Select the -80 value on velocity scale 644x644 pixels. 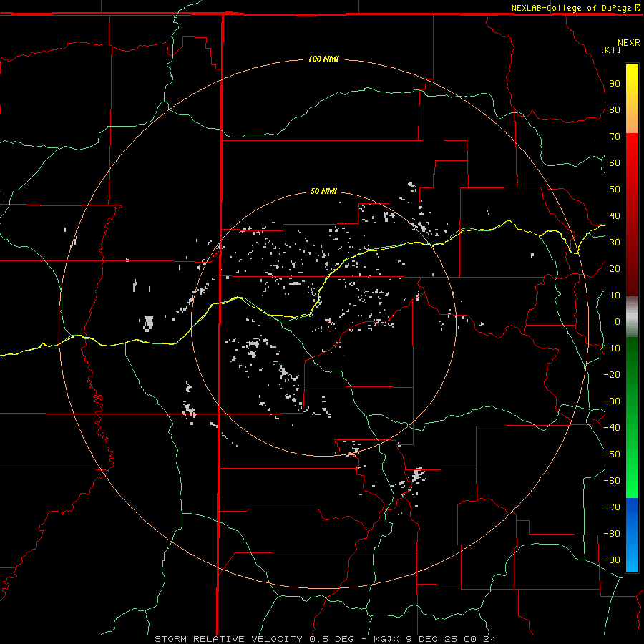(x=612, y=534)
